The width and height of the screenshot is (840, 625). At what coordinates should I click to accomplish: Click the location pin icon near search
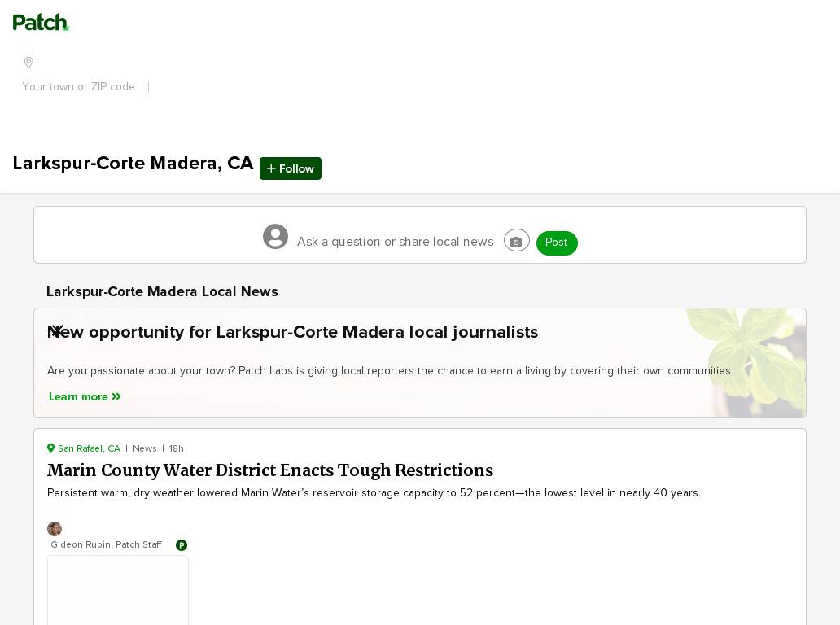coord(29,63)
